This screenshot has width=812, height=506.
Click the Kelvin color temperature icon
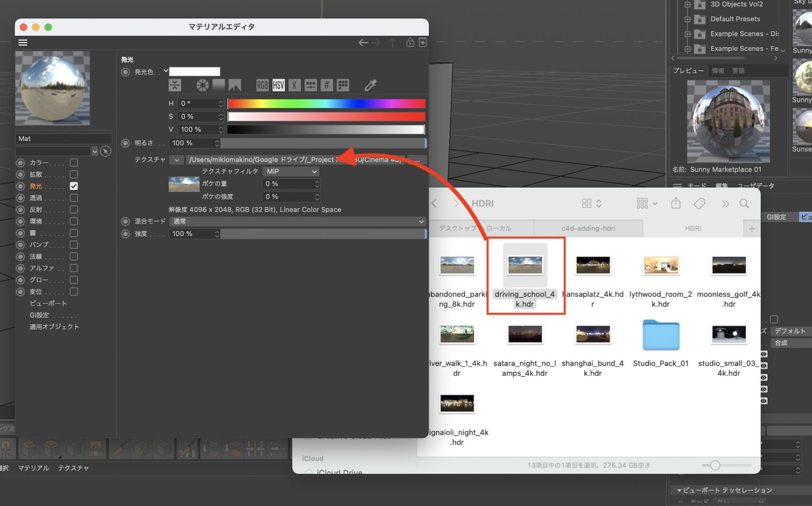[295, 85]
